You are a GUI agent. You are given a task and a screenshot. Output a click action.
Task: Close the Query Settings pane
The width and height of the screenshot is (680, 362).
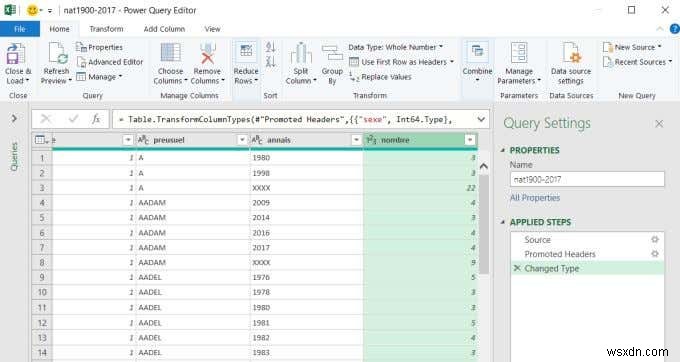(659, 124)
